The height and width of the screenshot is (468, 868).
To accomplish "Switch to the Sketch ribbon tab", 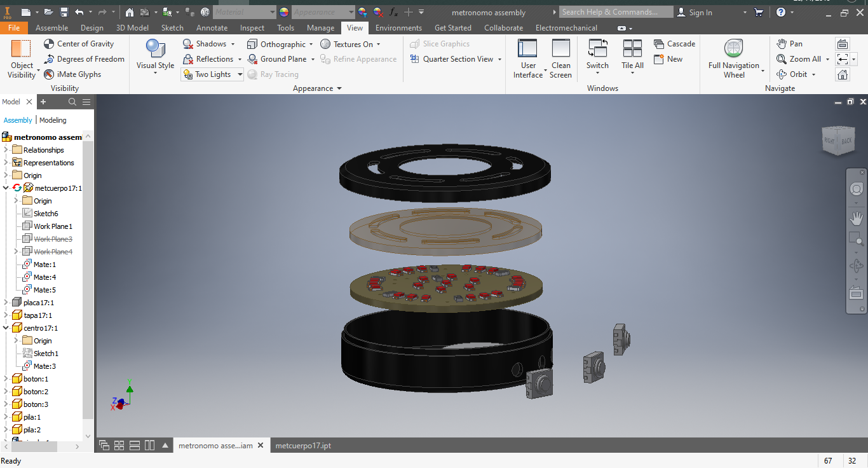I will 172,28.
